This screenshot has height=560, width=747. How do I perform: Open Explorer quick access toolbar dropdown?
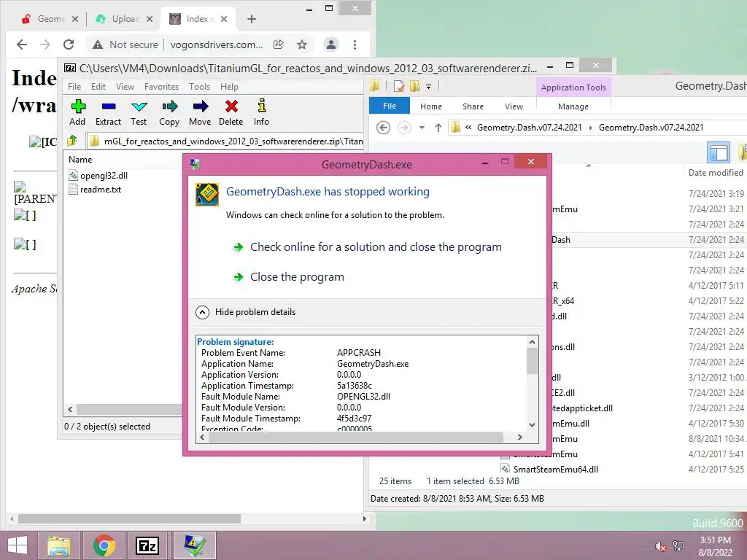tap(428, 87)
